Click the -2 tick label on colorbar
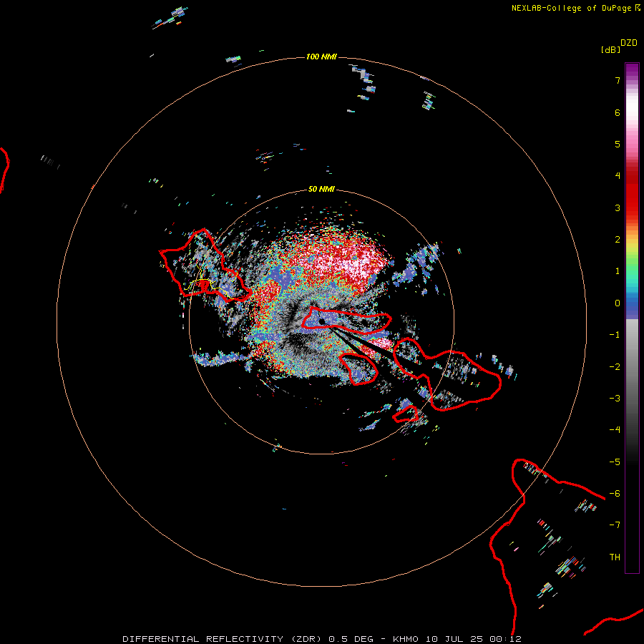Screen dimensions: 644x644 (x=615, y=367)
